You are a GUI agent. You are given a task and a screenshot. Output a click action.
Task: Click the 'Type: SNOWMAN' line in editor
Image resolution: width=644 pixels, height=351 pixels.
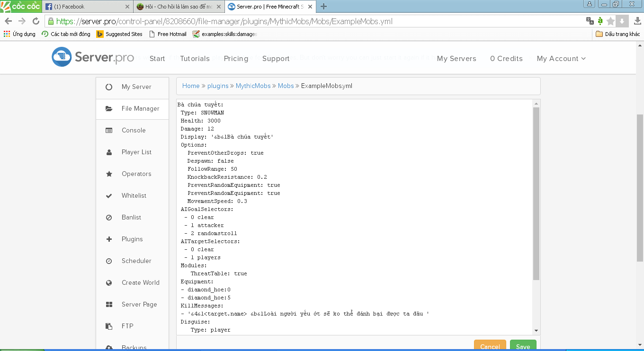point(202,113)
